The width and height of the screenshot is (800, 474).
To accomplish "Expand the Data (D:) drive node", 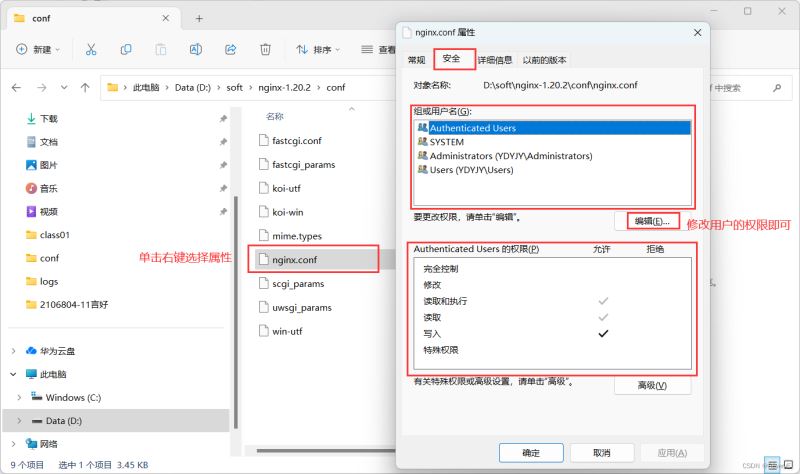I will click(x=19, y=421).
